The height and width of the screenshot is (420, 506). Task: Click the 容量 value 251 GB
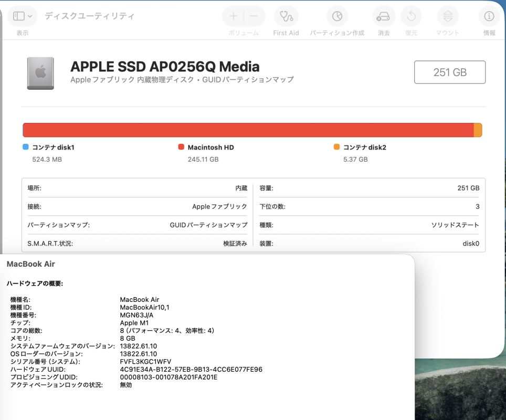tap(468, 188)
